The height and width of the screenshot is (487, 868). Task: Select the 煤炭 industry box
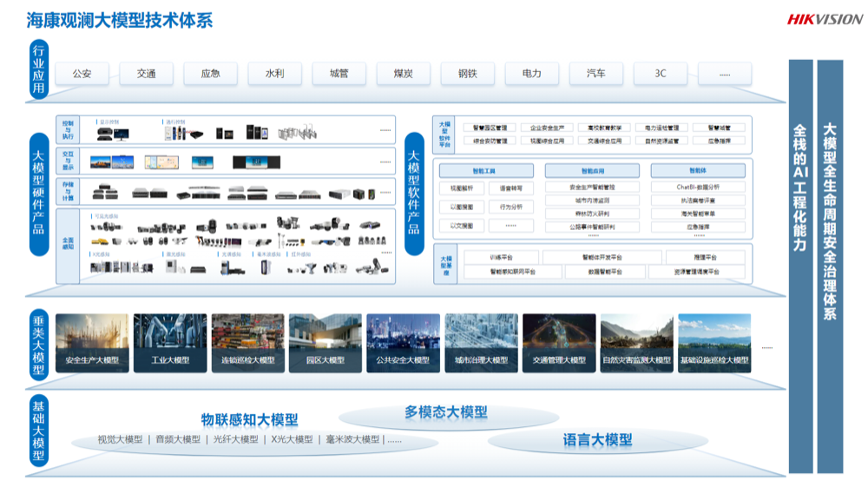pos(403,74)
